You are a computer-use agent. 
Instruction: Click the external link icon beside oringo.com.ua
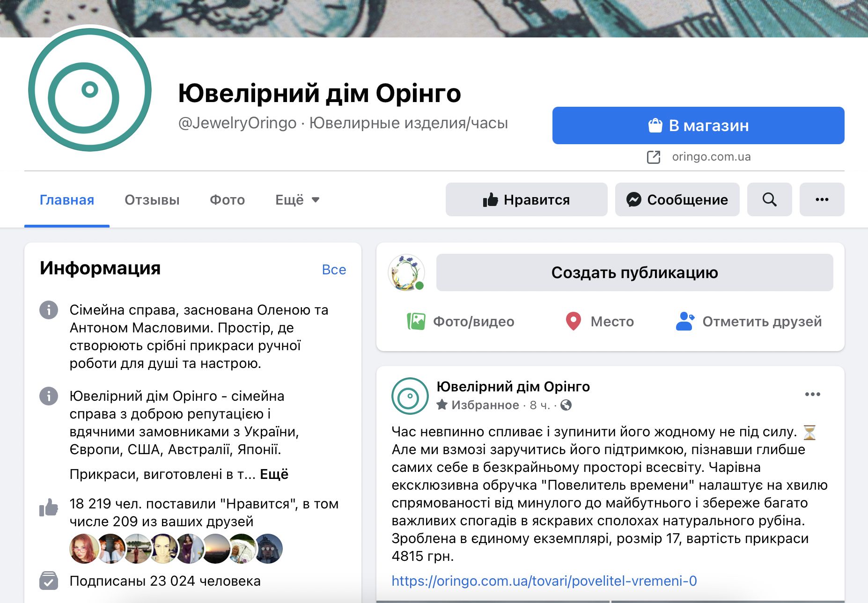coord(654,157)
